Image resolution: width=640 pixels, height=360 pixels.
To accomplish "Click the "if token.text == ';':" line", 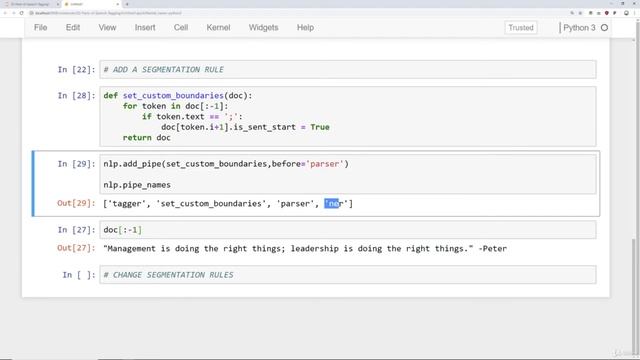I will pos(192,116).
